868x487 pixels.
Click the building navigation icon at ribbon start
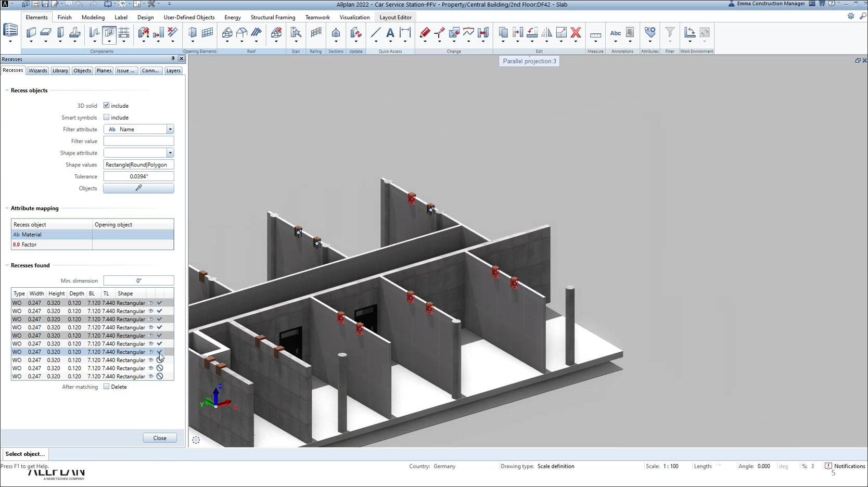click(10, 30)
